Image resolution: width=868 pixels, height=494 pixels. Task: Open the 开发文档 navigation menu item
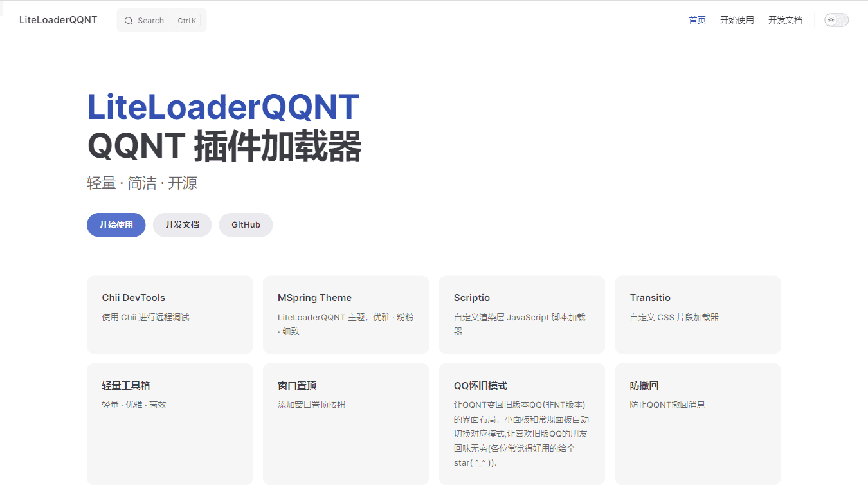pyautogui.click(x=785, y=20)
